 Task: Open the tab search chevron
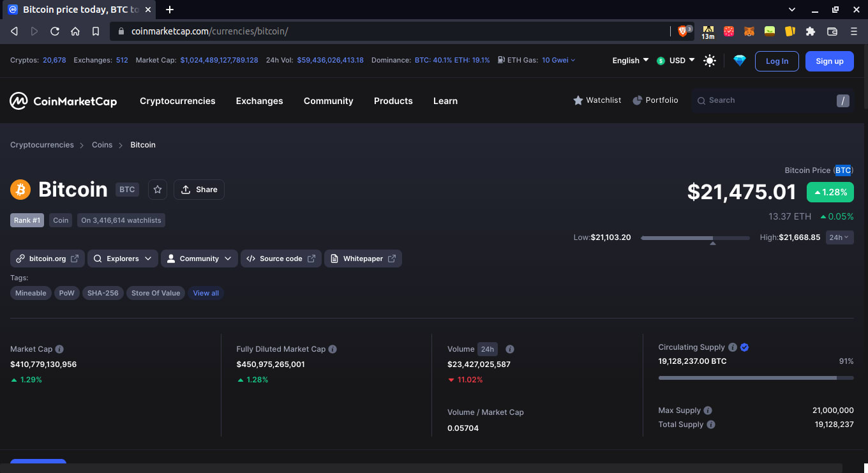[x=792, y=10]
